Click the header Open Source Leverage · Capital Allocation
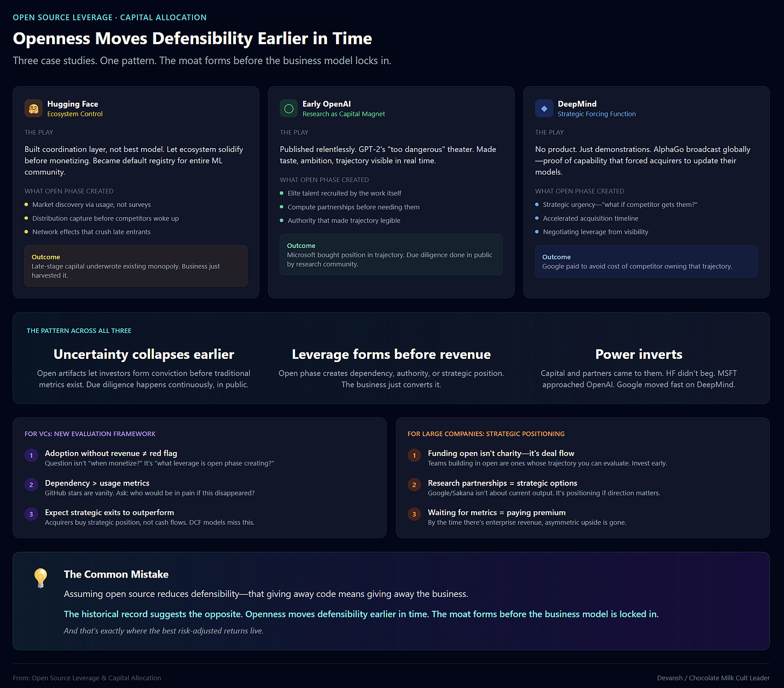The image size is (784, 688). pos(110,17)
